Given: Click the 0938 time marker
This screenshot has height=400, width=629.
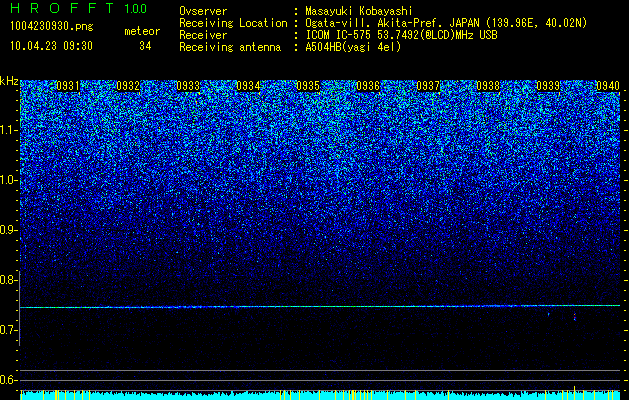Looking at the screenshot, I should 488,86.
